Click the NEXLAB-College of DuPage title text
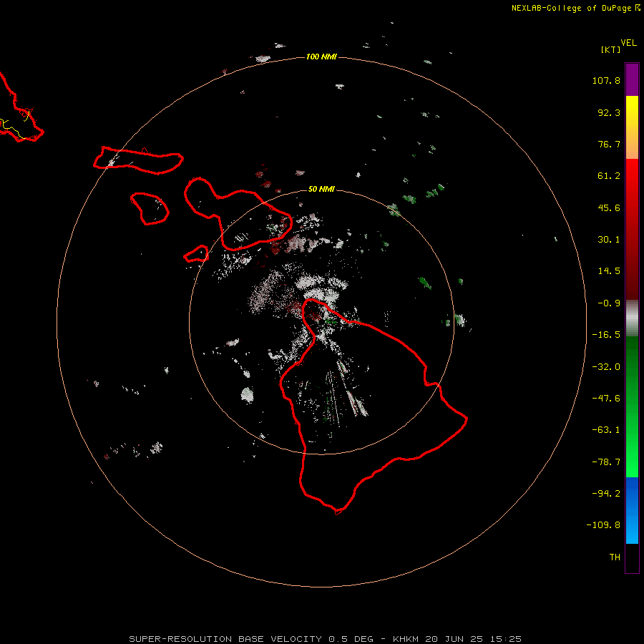 [x=571, y=8]
